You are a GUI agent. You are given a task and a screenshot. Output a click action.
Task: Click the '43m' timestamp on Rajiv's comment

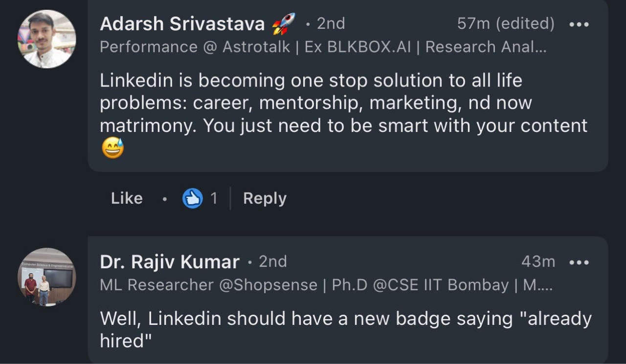click(538, 262)
